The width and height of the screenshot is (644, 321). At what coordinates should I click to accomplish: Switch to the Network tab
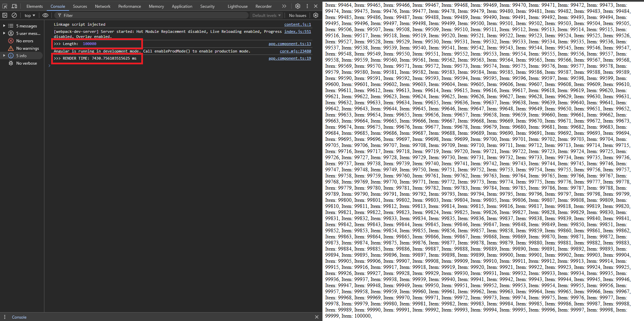coord(103,6)
